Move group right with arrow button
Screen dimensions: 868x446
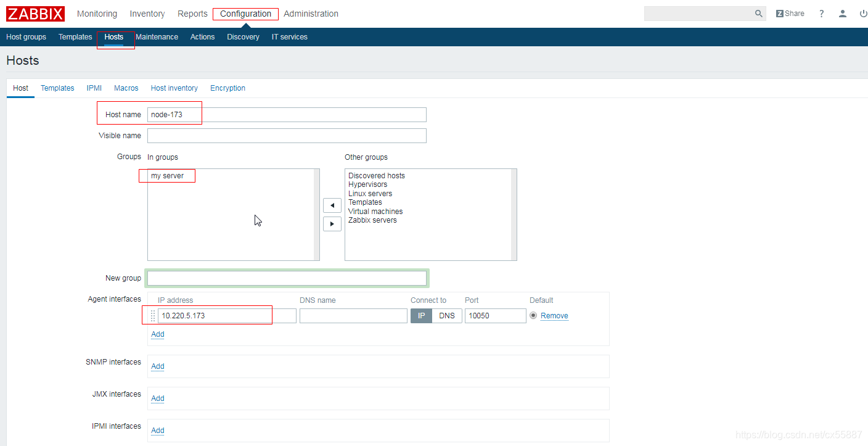coord(332,224)
